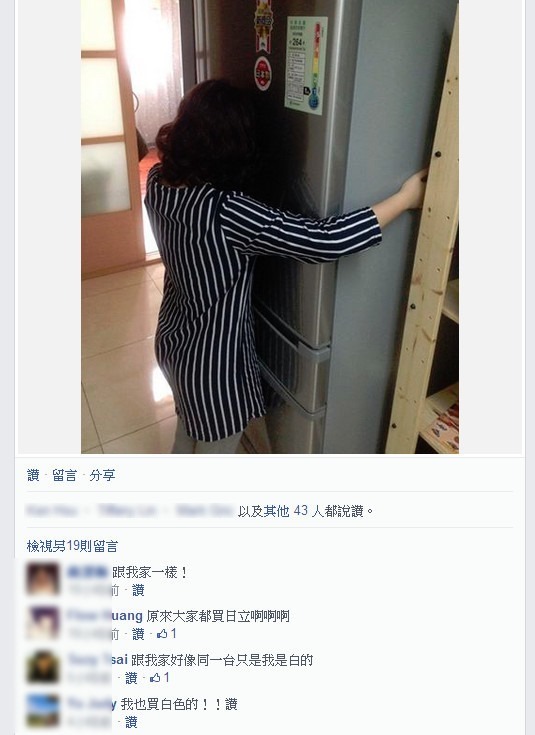Open profile name ending in sai

pyautogui.click(x=98, y=660)
